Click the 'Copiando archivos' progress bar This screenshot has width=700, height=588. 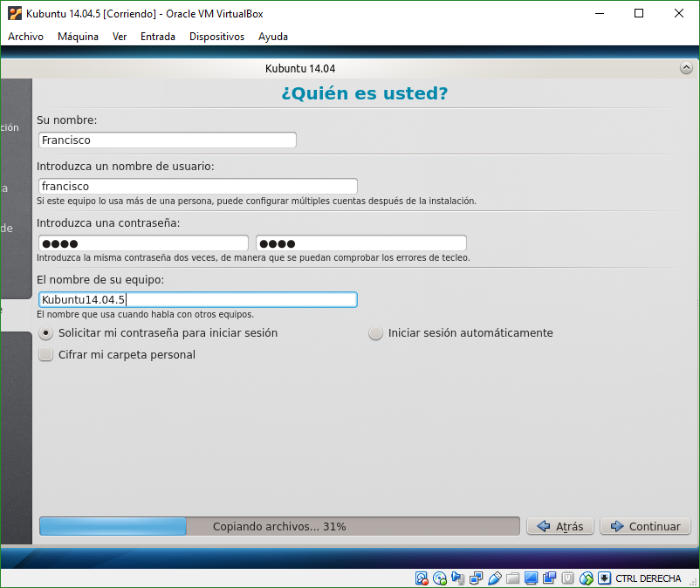coord(279,526)
